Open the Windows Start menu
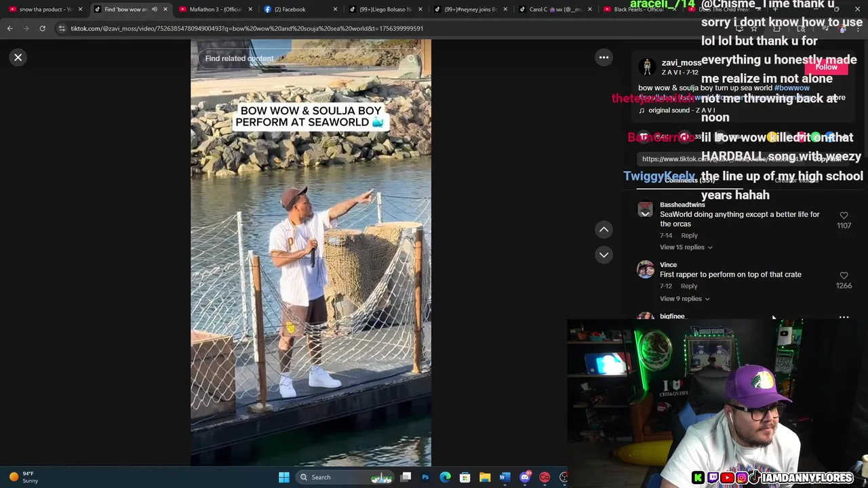The image size is (868, 488). (x=284, y=477)
